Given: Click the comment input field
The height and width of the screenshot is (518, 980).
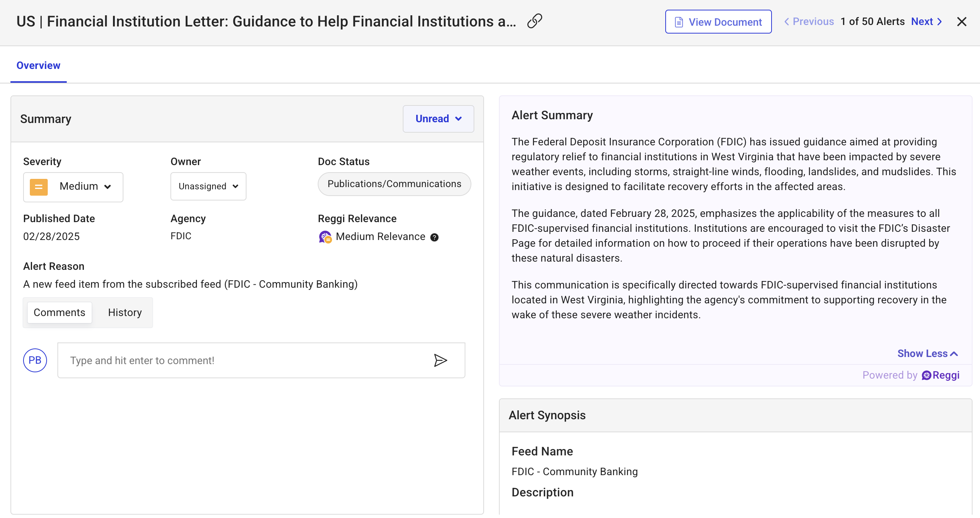Looking at the screenshot, I should [244, 360].
